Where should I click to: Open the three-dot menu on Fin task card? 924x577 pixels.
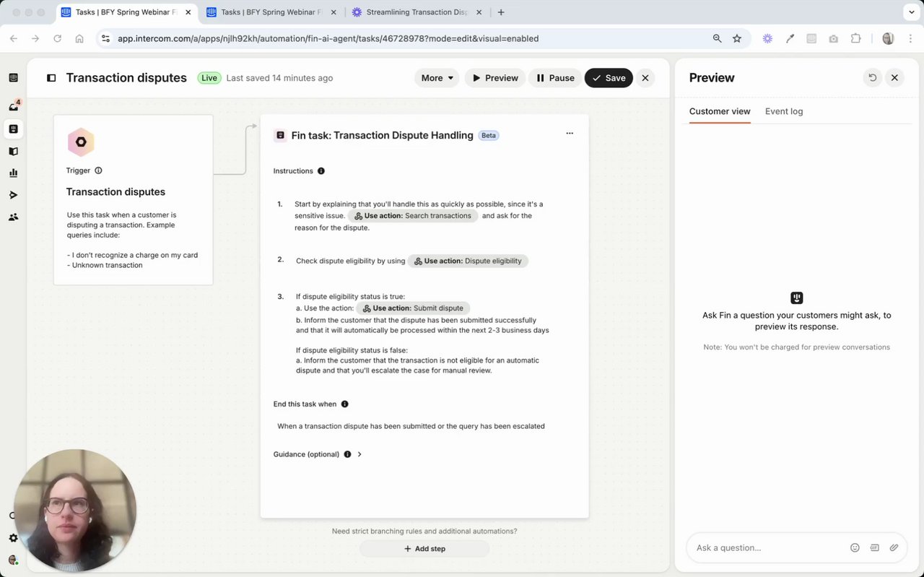pyautogui.click(x=570, y=134)
